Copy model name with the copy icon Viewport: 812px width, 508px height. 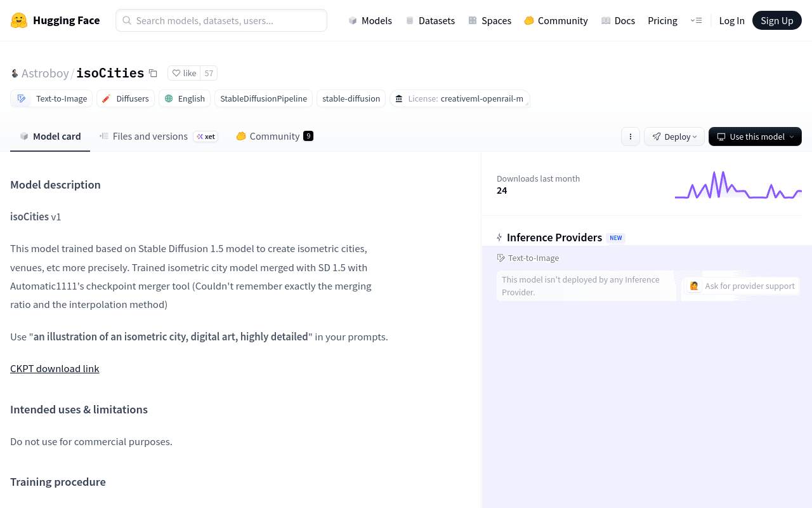(x=153, y=73)
